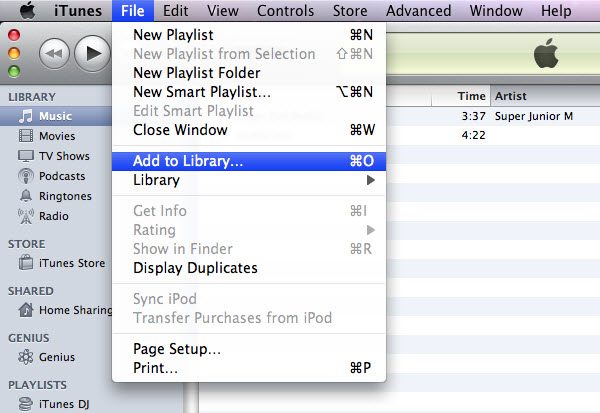Open the Window menu
Viewport: 600px width, 413px height.
click(x=496, y=11)
